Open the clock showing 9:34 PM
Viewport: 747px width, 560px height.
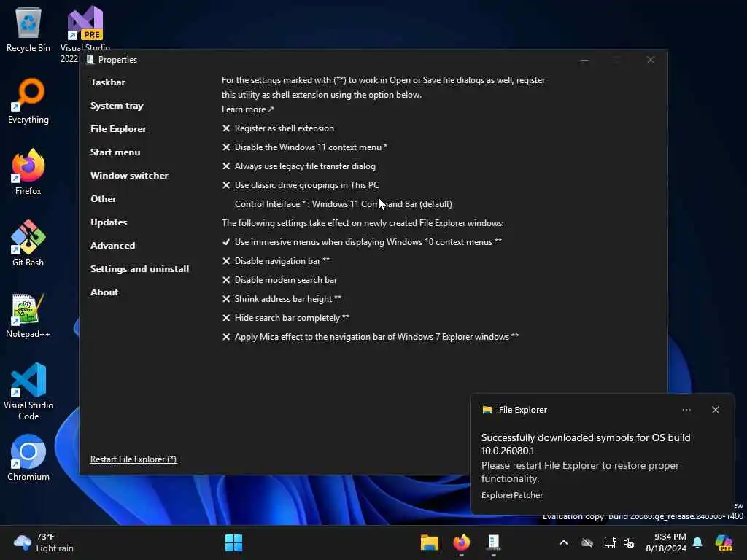tap(666, 542)
